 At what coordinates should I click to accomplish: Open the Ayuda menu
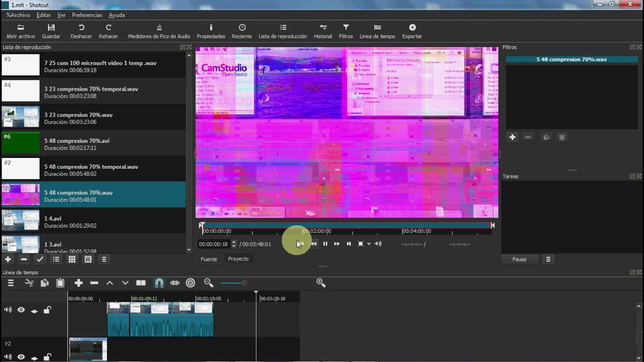[117, 15]
